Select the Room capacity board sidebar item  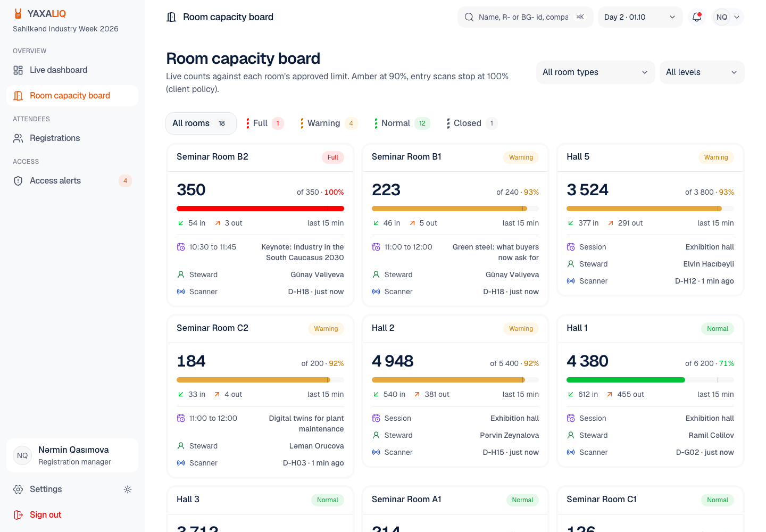point(72,96)
